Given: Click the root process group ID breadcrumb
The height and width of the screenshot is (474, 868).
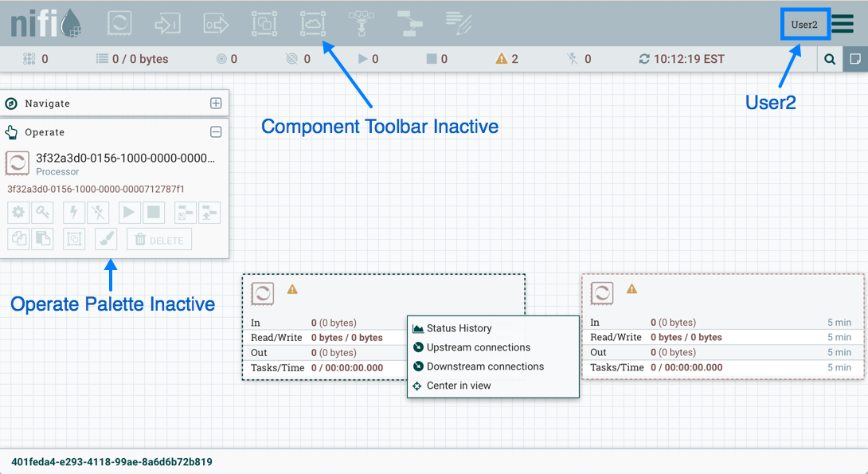Looking at the screenshot, I should coord(111,462).
